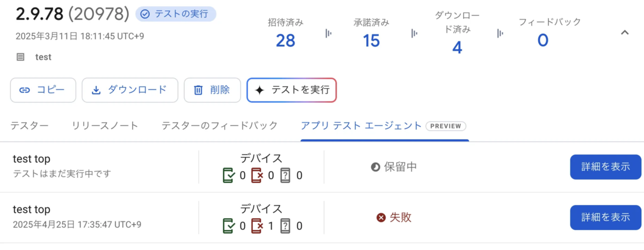Click the テストの実行 status chip

[x=176, y=14]
